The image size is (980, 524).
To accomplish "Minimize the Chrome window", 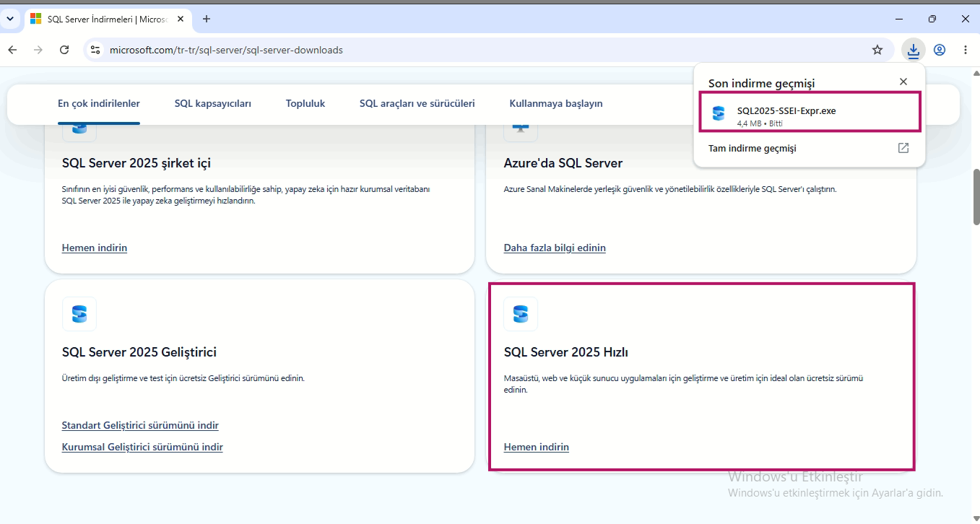I will point(899,19).
